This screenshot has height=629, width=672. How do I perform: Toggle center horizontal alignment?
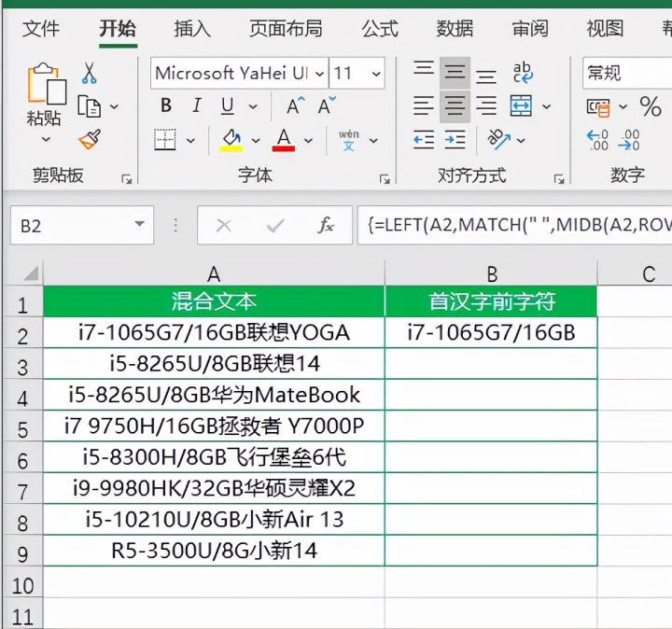[455, 105]
